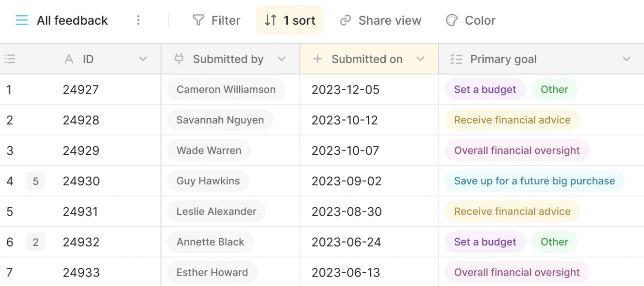Select the All feedback view name
Viewport: 644px width, 286px height.
(x=72, y=20)
